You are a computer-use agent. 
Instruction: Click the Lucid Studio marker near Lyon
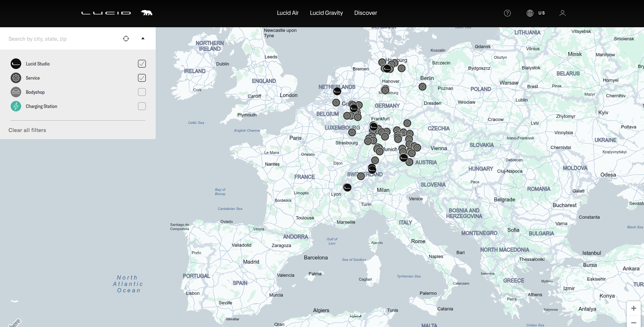pyautogui.click(x=347, y=188)
